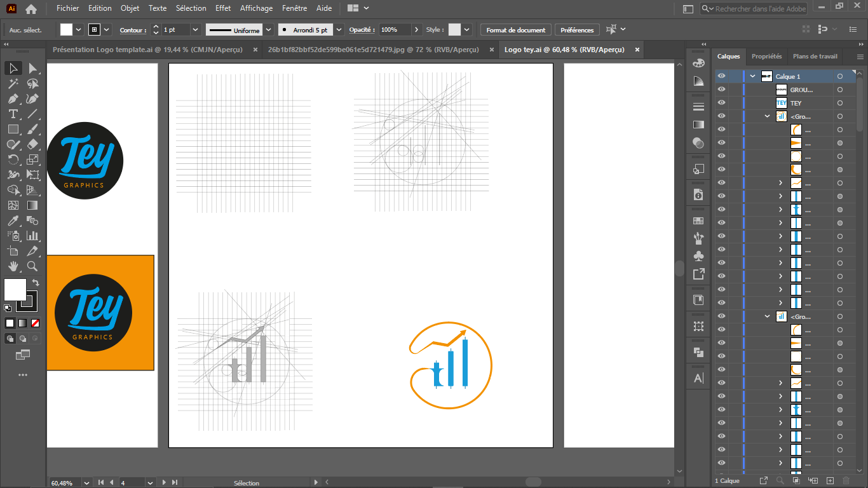The width and height of the screenshot is (868, 488).
Task: Select the Direct Selection tool
Action: coord(32,69)
